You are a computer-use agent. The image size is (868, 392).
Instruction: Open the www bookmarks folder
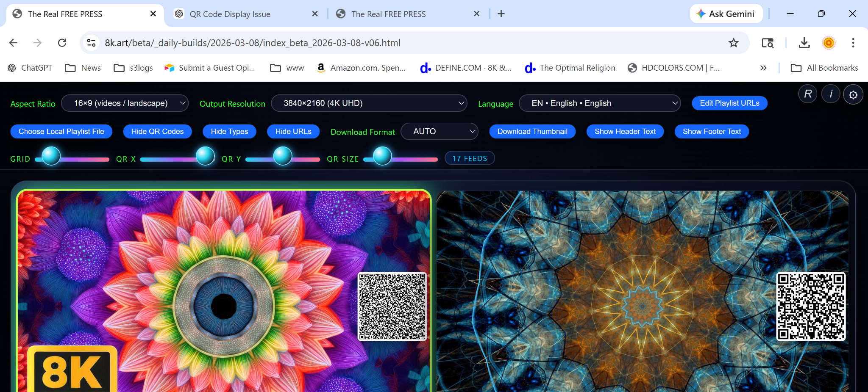287,68
